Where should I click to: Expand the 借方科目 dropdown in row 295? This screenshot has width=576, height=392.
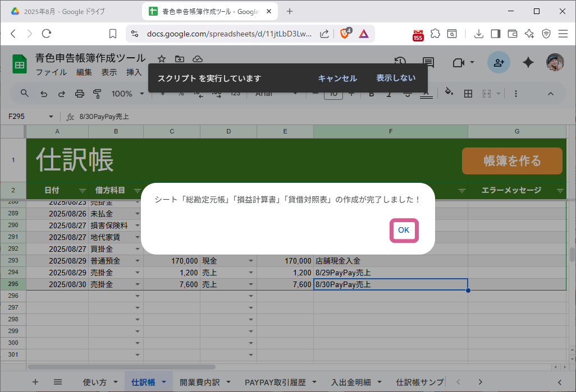click(138, 284)
